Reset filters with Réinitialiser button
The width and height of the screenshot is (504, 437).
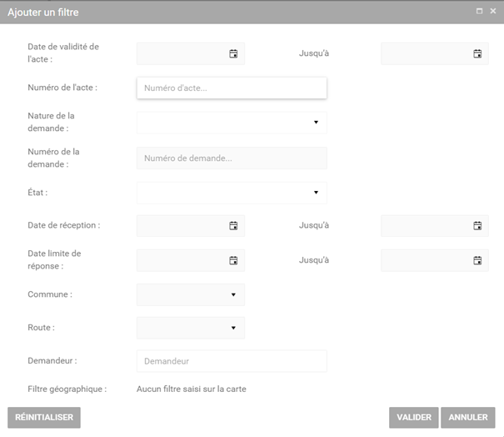44,417
